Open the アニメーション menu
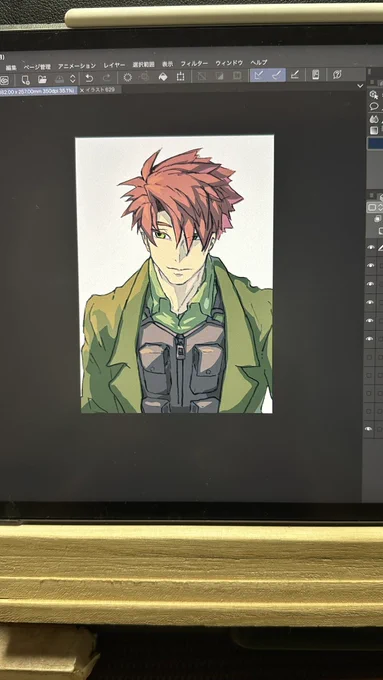The width and height of the screenshot is (383, 680). tap(77, 66)
